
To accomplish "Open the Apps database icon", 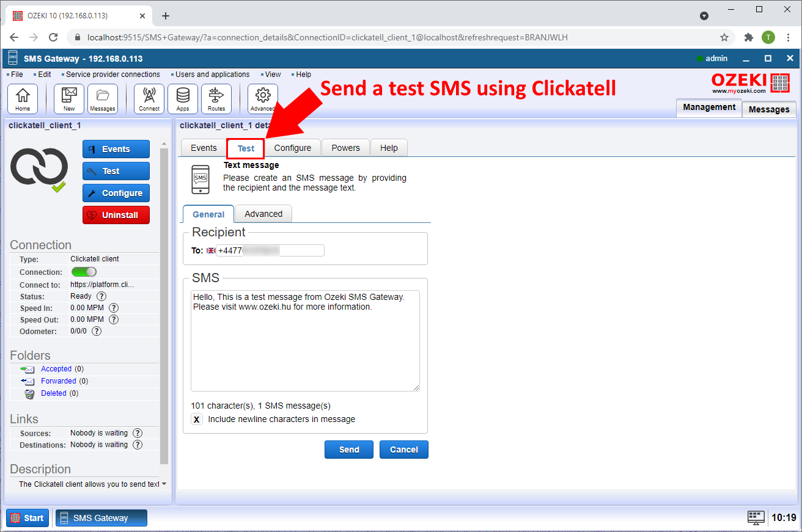I will click(183, 98).
